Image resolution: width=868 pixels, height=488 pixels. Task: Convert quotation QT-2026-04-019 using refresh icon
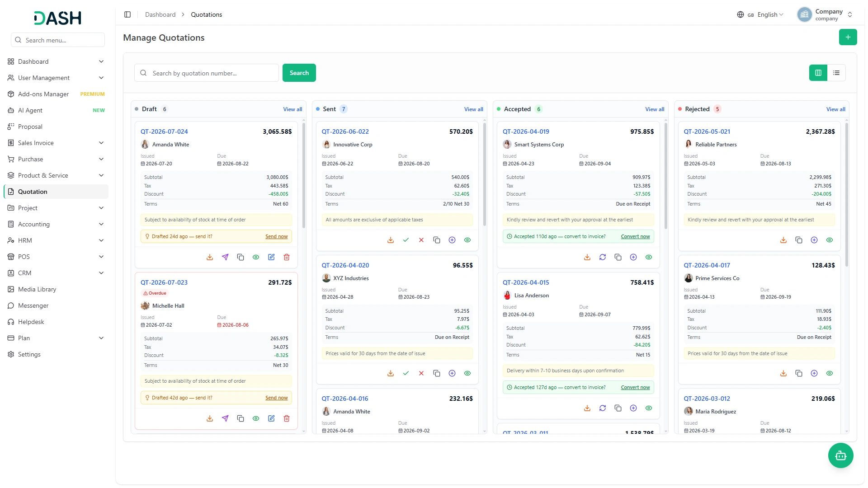click(603, 257)
